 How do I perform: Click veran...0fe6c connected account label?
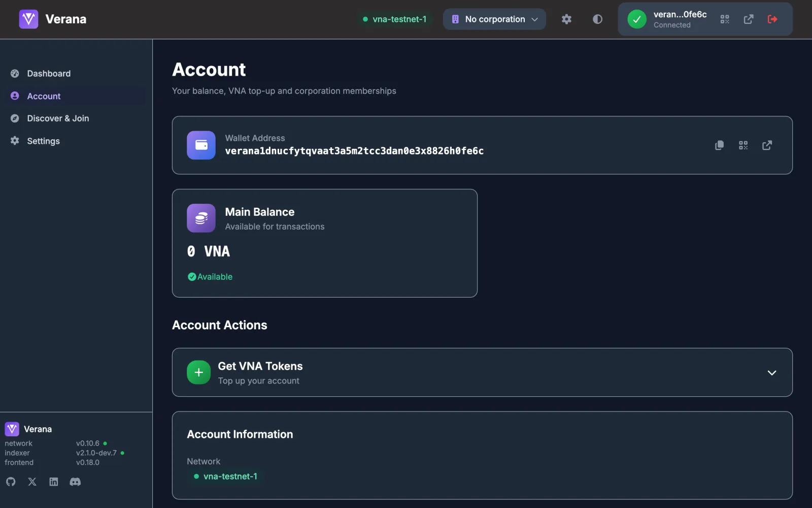pyautogui.click(x=680, y=15)
